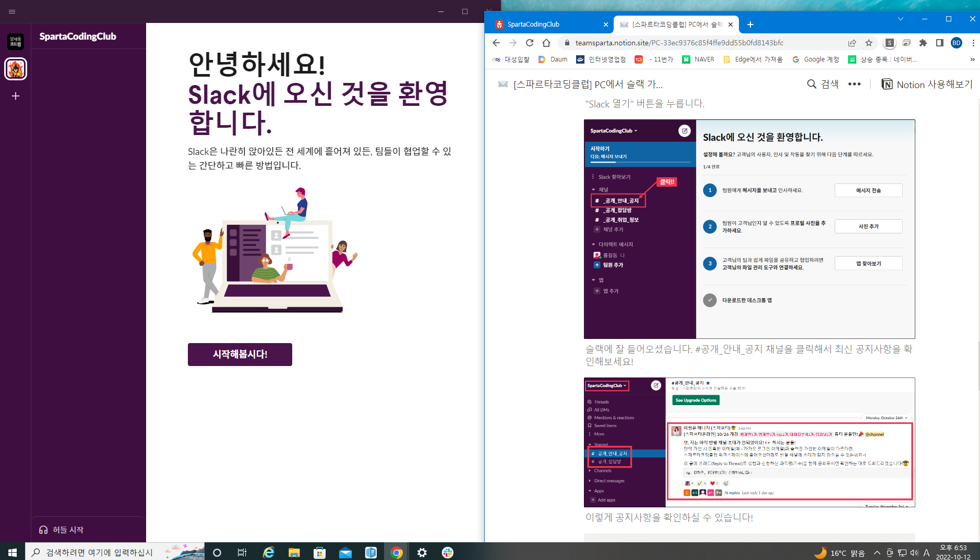Close the Notion guide browser tab
980x560 pixels.
click(x=731, y=25)
